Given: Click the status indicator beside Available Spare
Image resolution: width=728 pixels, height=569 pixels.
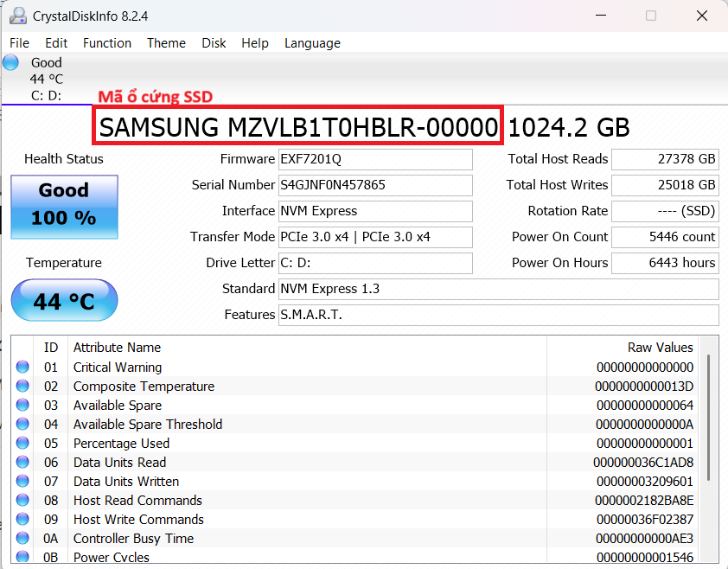Looking at the screenshot, I should click(x=21, y=405).
